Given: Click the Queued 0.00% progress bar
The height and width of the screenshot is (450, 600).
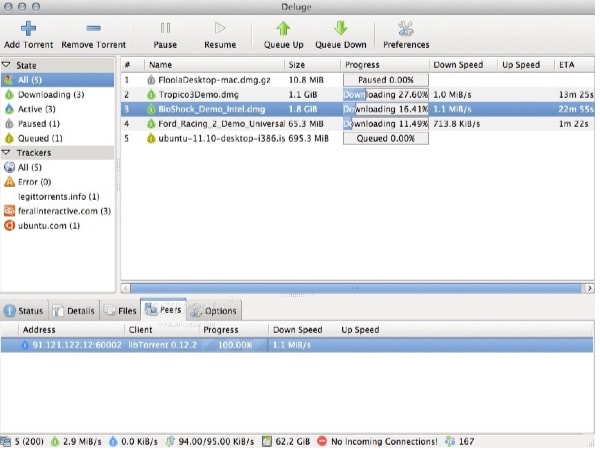Looking at the screenshot, I should [386, 138].
